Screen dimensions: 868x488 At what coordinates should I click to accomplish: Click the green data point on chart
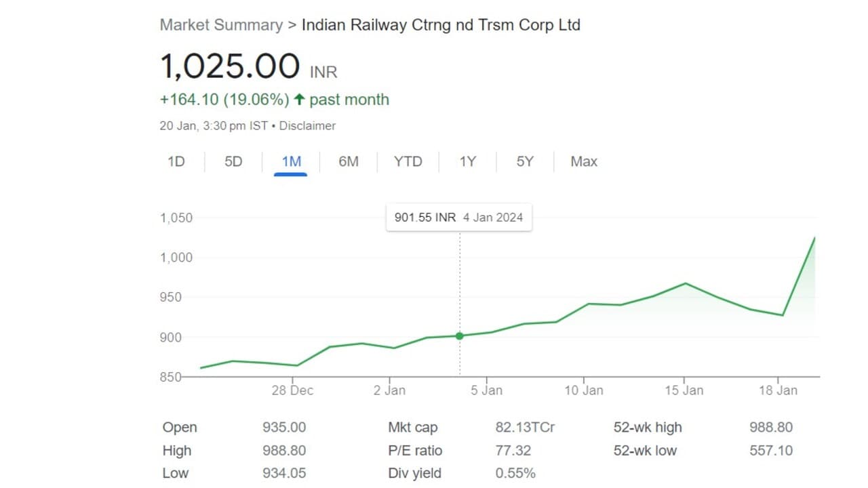coord(460,335)
